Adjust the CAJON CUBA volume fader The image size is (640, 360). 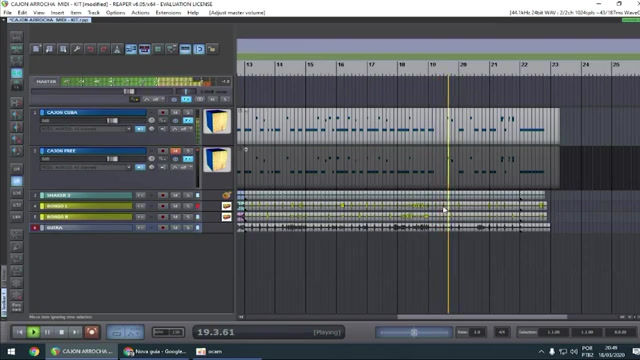click(112, 120)
